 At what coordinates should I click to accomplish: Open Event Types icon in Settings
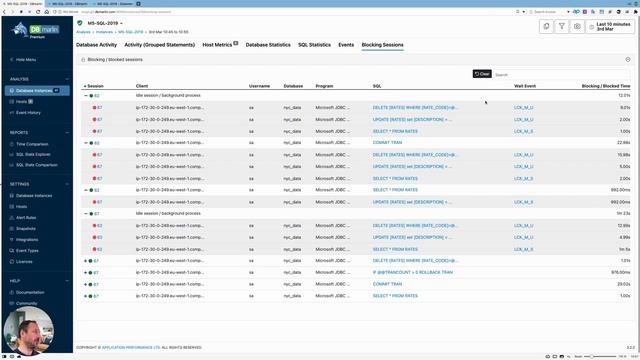(11, 251)
